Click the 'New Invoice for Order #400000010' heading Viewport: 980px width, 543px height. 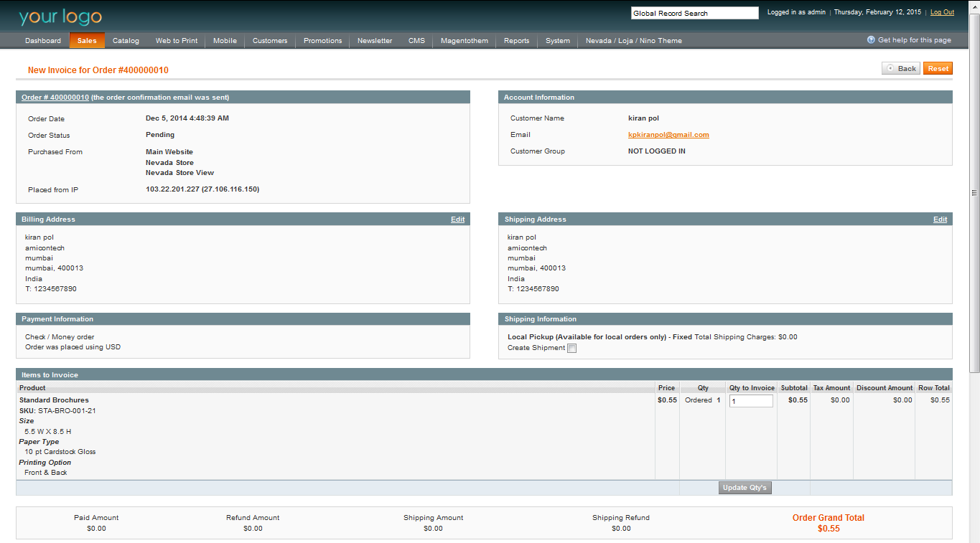pos(98,70)
